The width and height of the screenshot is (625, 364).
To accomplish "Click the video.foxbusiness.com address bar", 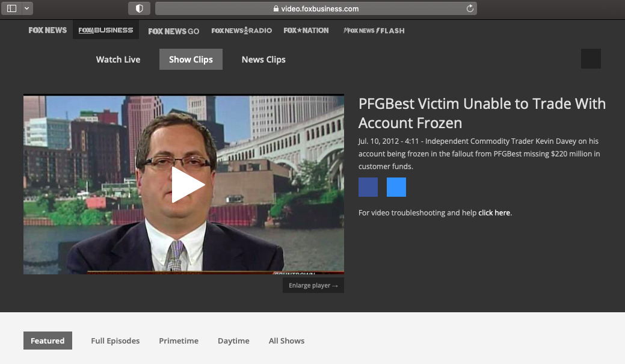I will 316,8.
